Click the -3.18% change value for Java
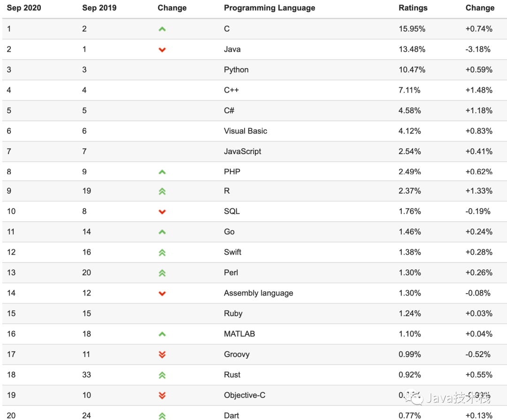 point(479,49)
